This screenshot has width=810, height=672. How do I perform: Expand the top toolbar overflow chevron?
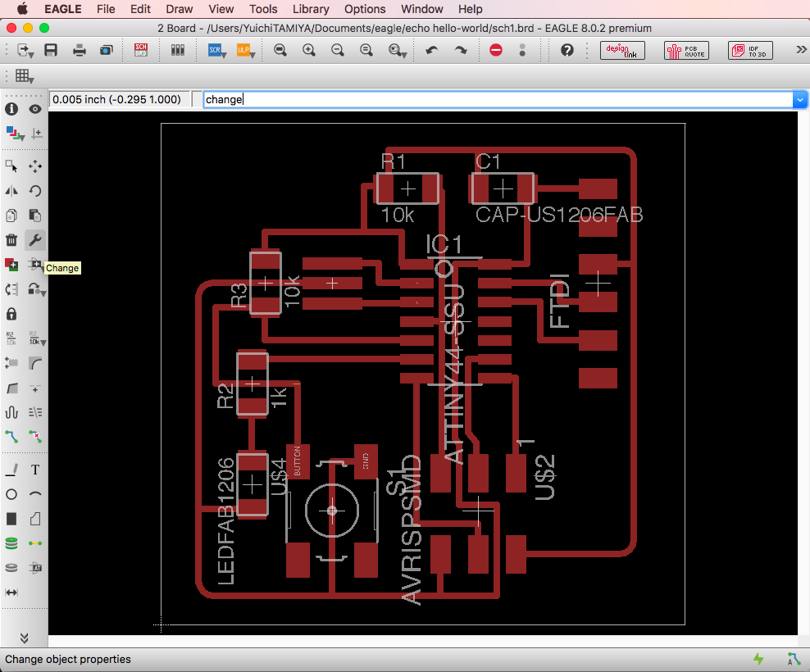coord(801,50)
